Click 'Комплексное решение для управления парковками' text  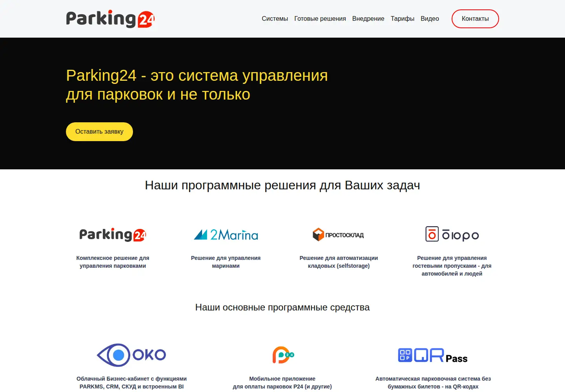[x=113, y=262]
